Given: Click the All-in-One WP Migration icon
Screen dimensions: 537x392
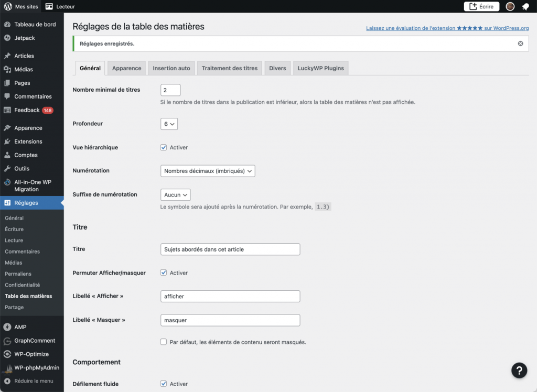Looking at the screenshot, I should pos(7,182).
